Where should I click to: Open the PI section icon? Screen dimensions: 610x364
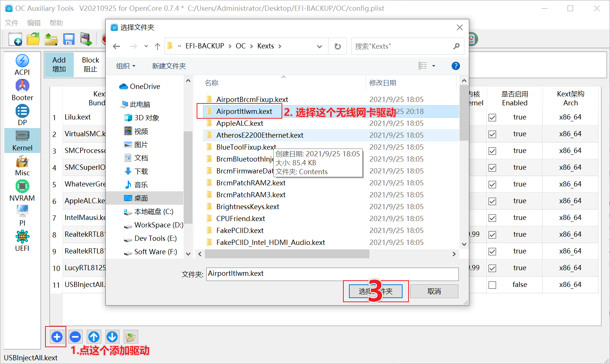(22, 215)
